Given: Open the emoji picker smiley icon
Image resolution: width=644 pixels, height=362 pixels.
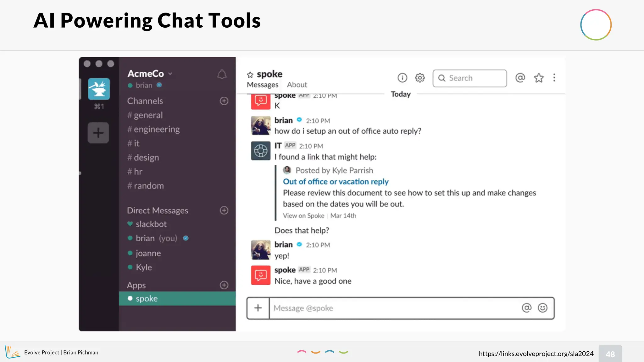Looking at the screenshot, I should pos(542,308).
